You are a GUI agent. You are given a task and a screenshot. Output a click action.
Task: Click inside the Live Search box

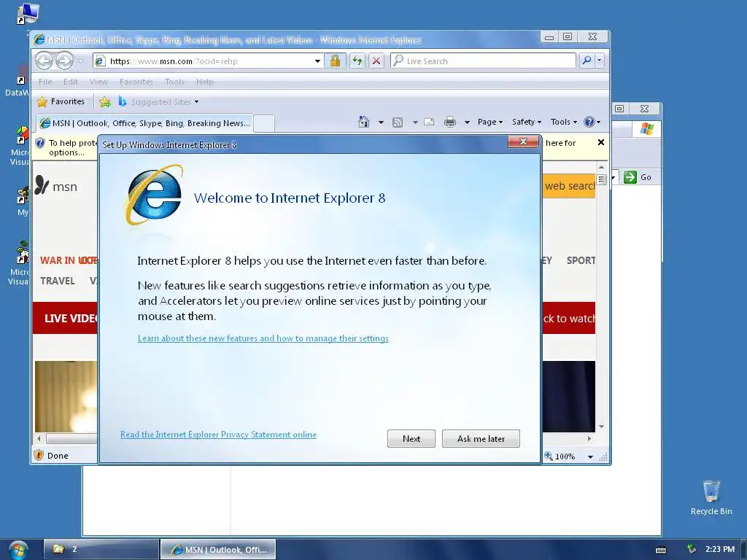point(483,61)
